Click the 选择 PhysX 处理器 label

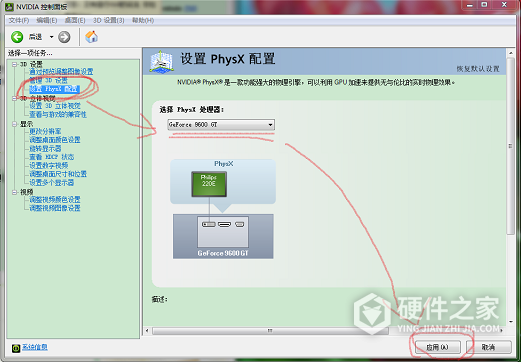coord(192,110)
